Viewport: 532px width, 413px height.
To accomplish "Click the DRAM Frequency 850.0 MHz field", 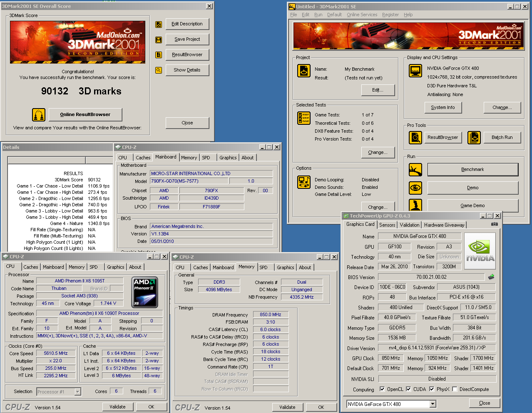I will click(271, 315).
